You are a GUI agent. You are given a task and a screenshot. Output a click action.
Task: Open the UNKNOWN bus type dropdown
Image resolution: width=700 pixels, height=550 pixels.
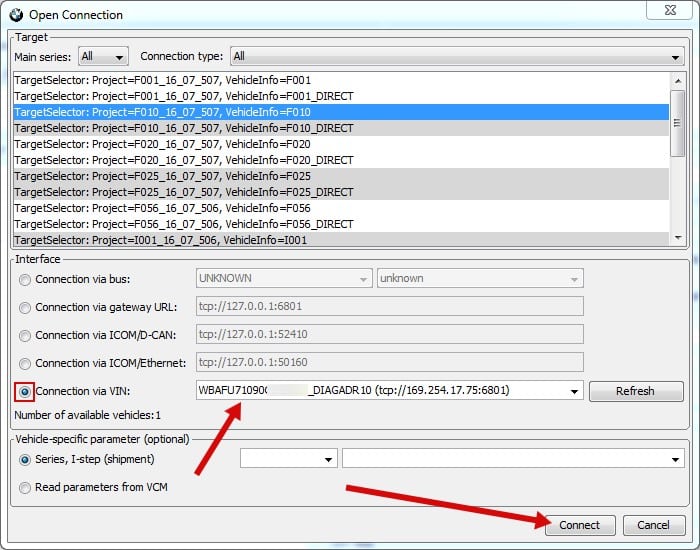(x=284, y=279)
